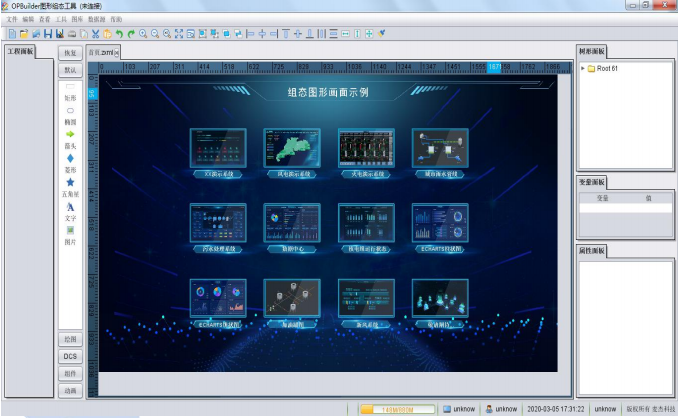This screenshot has height=418, width=681.
Task: Click the 2020-03-05 17:31:22 status time
Action: [x=555, y=409]
